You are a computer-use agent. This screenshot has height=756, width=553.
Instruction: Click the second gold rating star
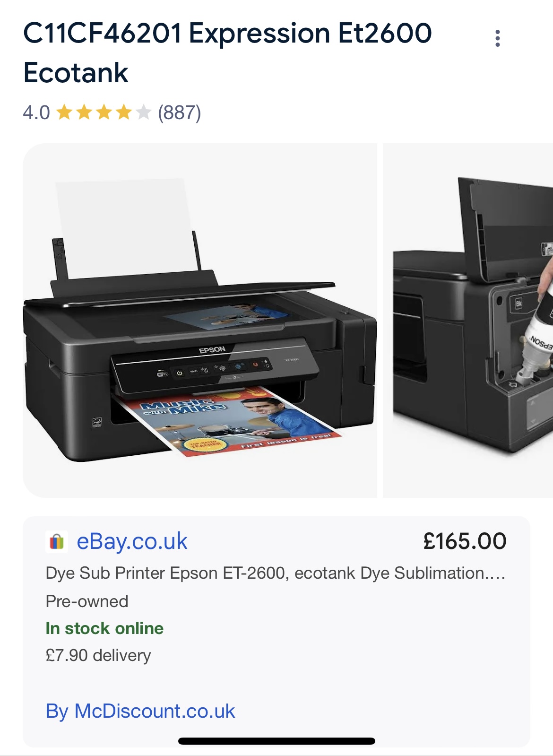84,113
